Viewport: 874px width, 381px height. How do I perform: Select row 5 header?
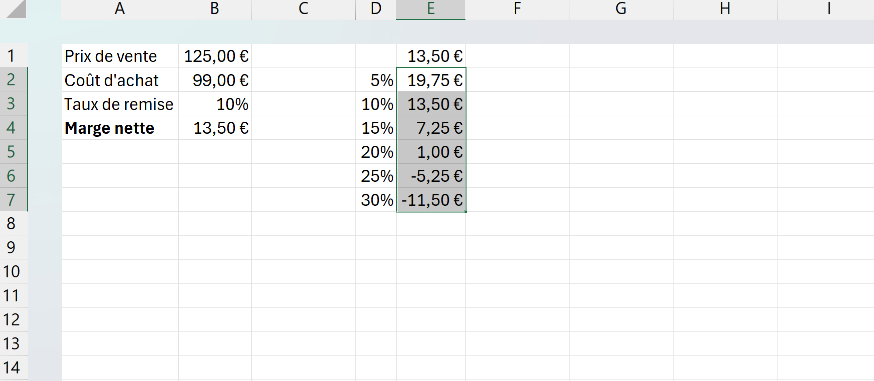pos(13,152)
